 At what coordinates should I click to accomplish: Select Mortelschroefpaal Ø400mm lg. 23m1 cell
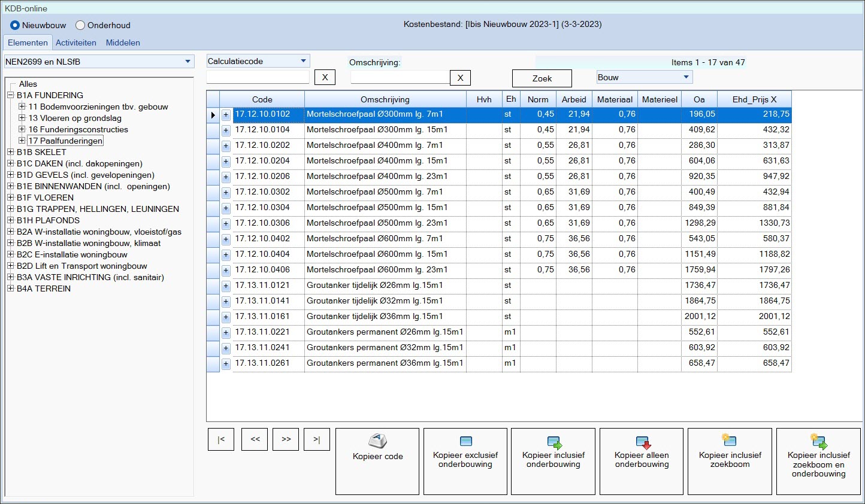385,176
